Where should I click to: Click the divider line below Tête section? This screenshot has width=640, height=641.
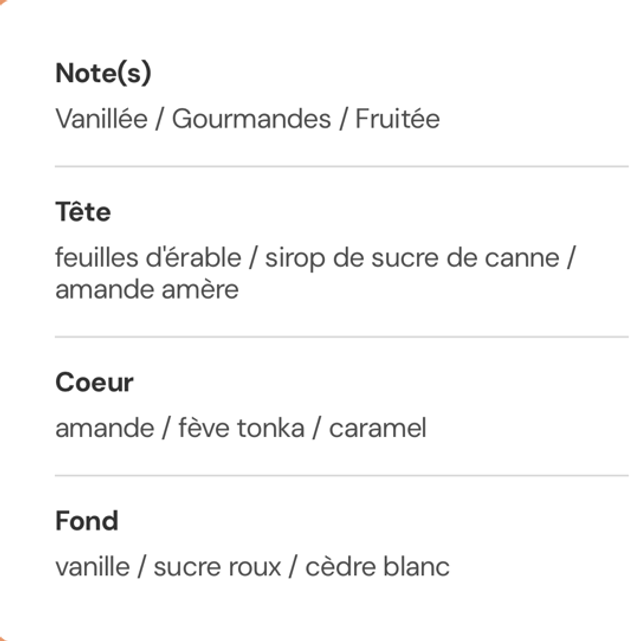coord(340,337)
